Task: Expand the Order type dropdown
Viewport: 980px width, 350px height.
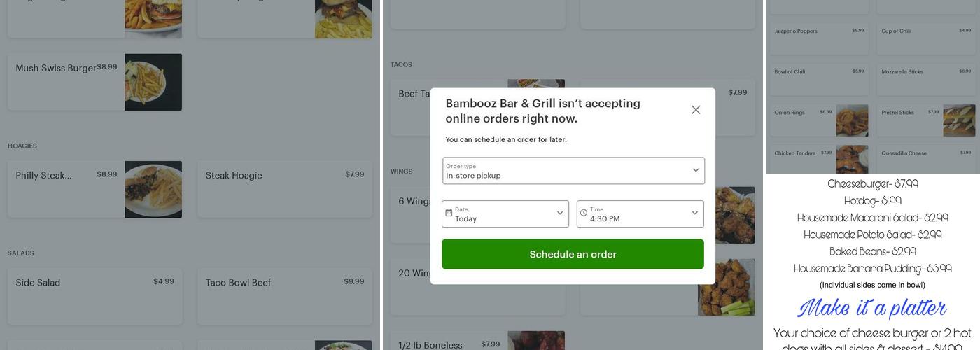Action: (573, 171)
